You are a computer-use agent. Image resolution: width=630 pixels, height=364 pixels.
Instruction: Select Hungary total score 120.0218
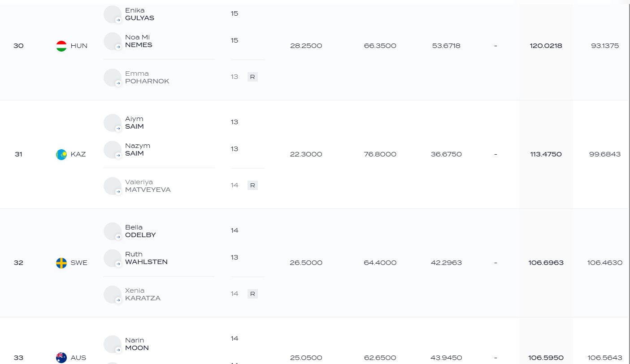pos(546,46)
